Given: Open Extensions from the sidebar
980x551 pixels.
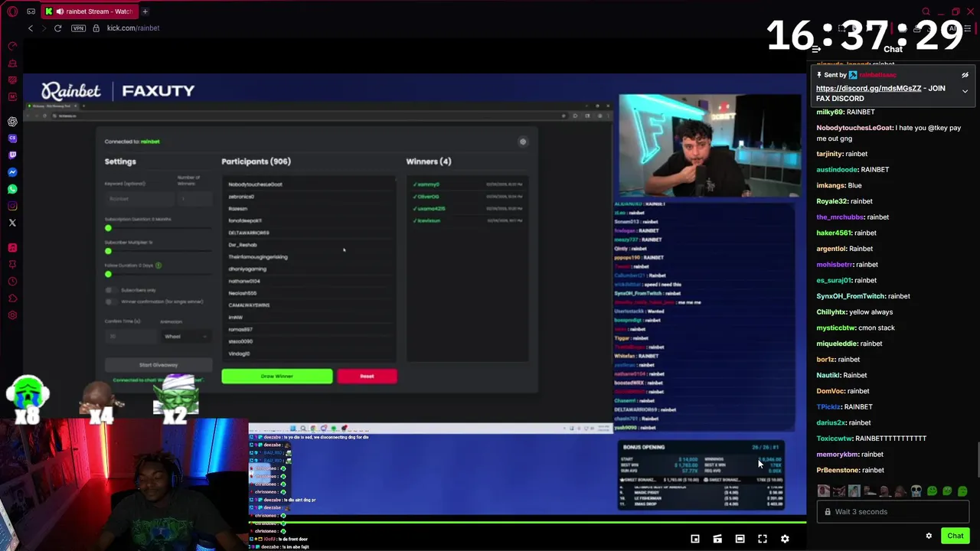Looking at the screenshot, I should (12, 298).
